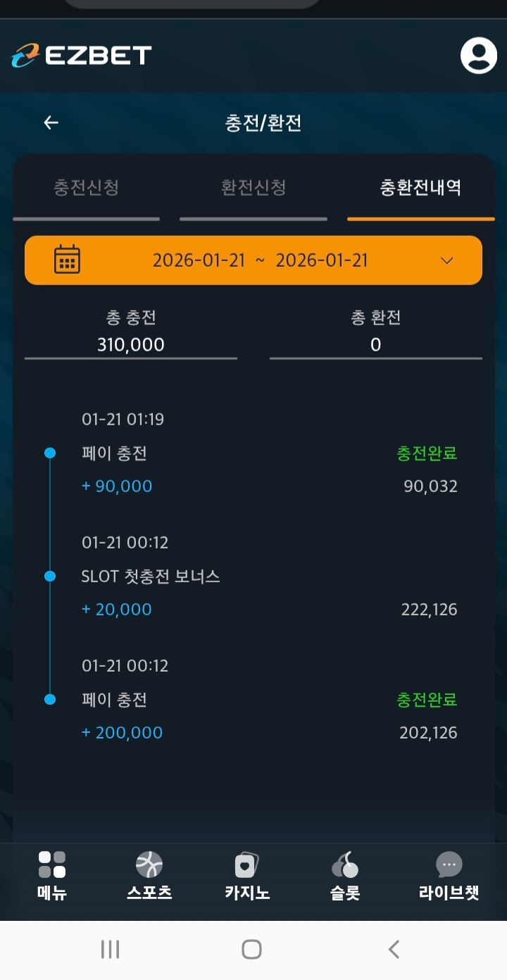Tap the EZBET logo
The width and height of the screenshot is (507, 980).
(x=82, y=56)
